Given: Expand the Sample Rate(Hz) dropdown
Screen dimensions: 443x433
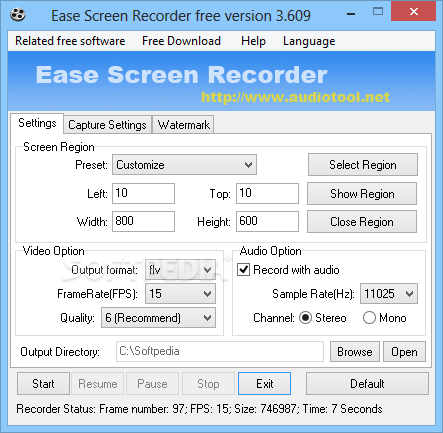Looking at the screenshot, I should tap(389, 294).
